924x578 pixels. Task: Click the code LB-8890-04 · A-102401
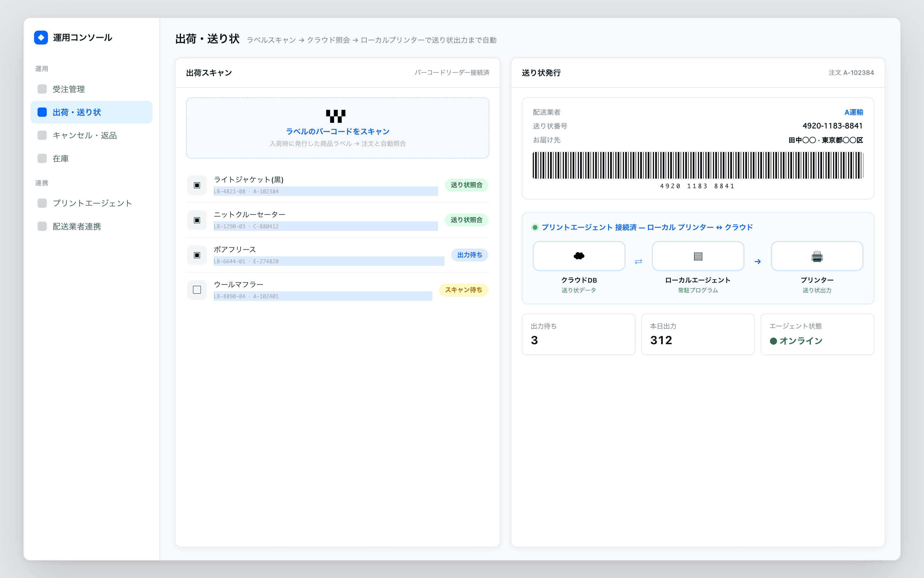(x=246, y=296)
